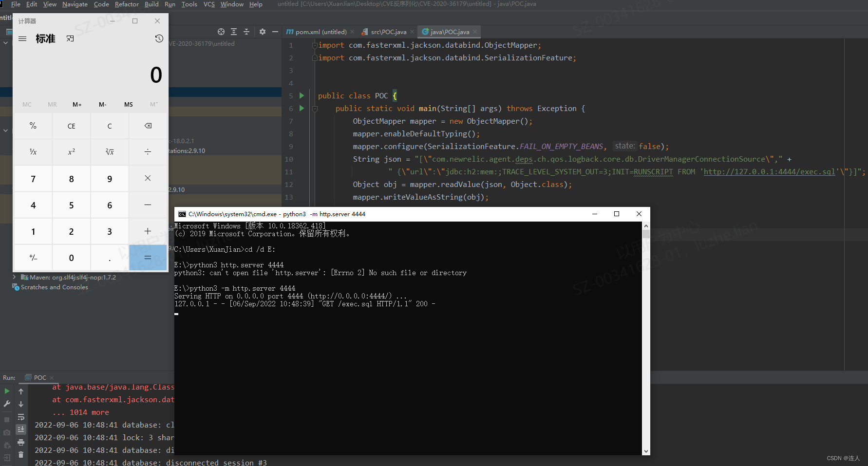
Task: Open the Navigate menu
Action: [x=75, y=4]
